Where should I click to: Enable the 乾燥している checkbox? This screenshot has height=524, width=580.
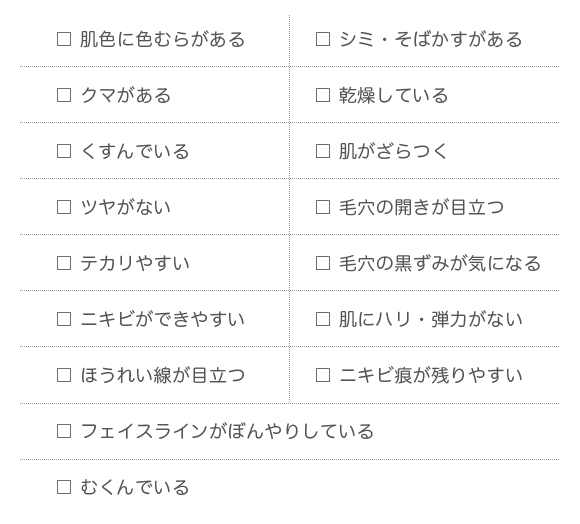pyautogui.click(x=323, y=95)
